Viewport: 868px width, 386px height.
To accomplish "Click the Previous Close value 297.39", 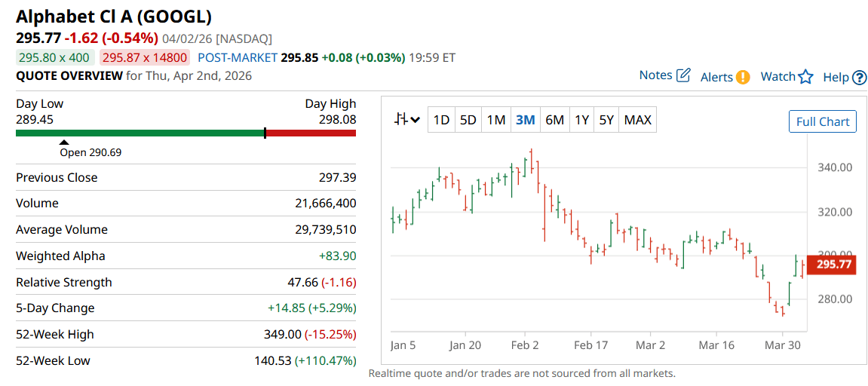I will click(x=338, y=178).
